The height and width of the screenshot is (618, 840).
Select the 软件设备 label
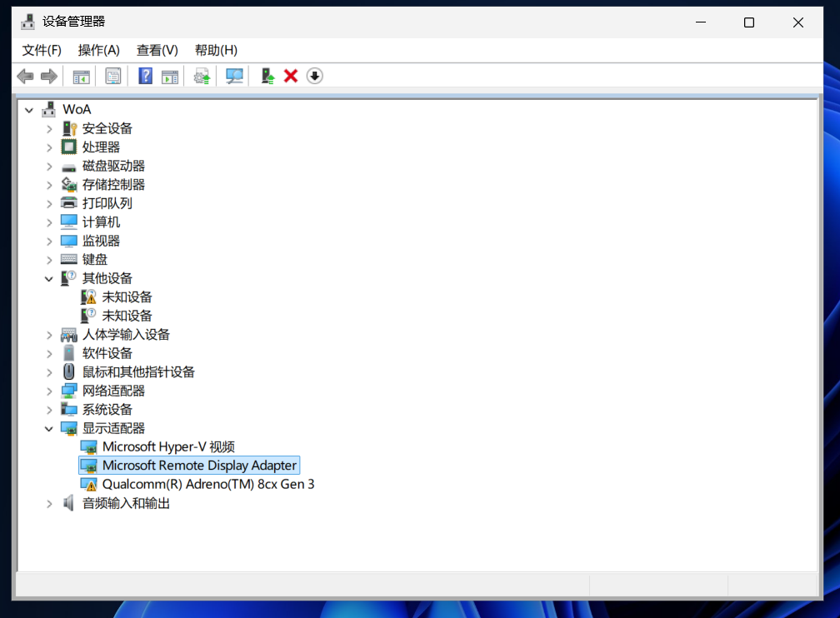coord(107,353)
